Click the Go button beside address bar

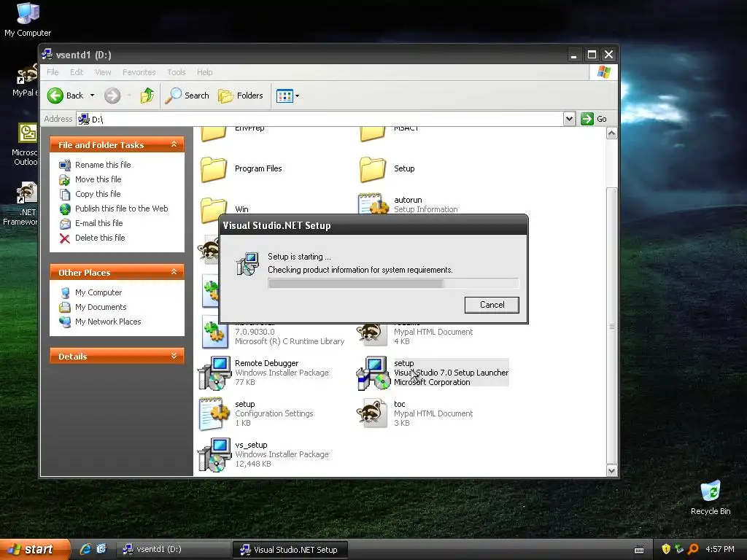tap(594, 119)
